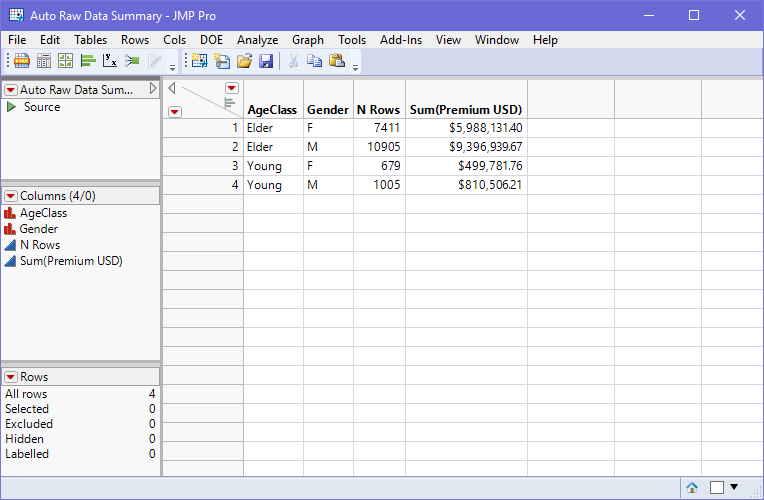The image size is (764, 500).
Task: Click the $5,988,131.40 cell
Action: 466,128
